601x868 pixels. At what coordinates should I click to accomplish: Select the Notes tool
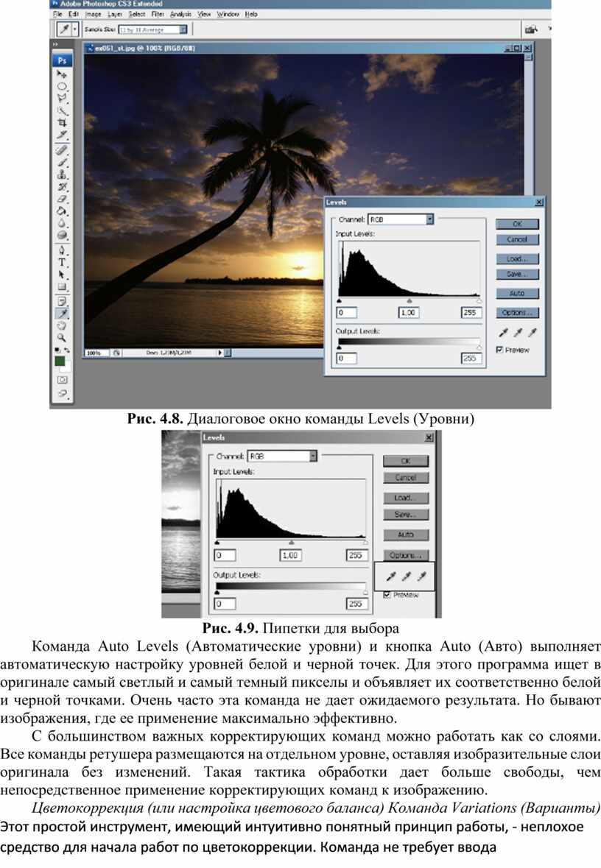tap(61, 302)
